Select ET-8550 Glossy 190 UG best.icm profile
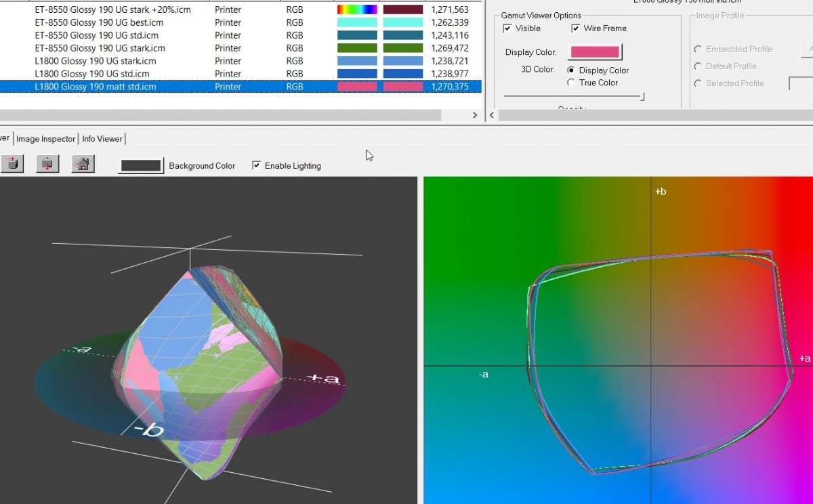The image size is (813, 504). tap(99, 22)
